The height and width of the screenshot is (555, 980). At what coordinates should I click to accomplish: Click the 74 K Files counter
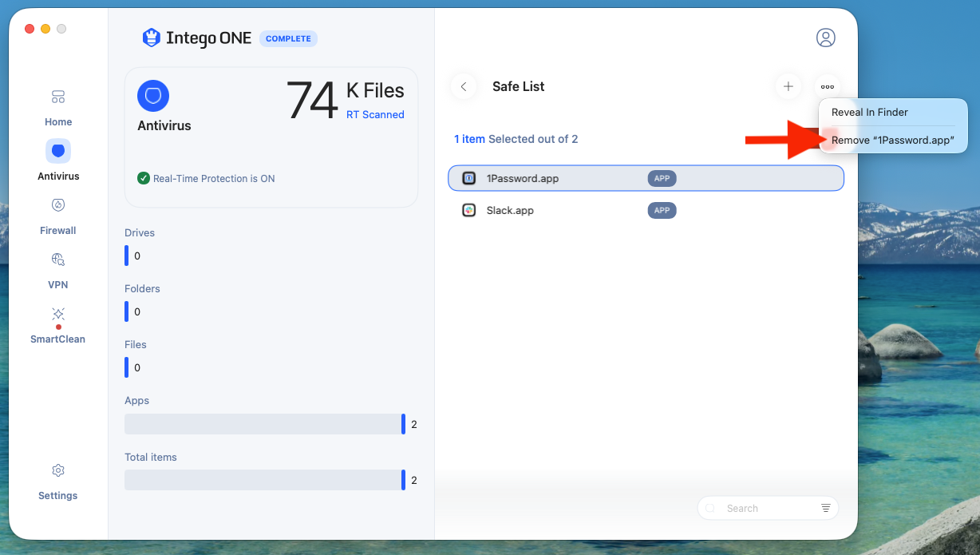(x=345, y=100)
